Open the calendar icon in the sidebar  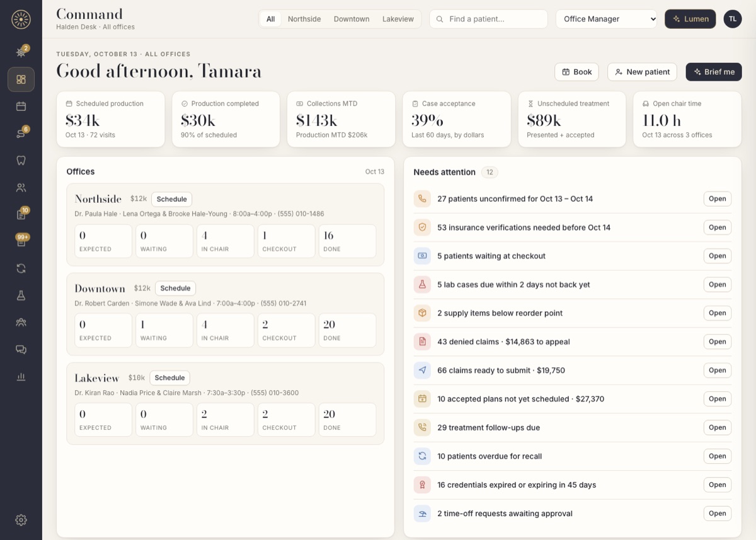[x=21, y=106]
